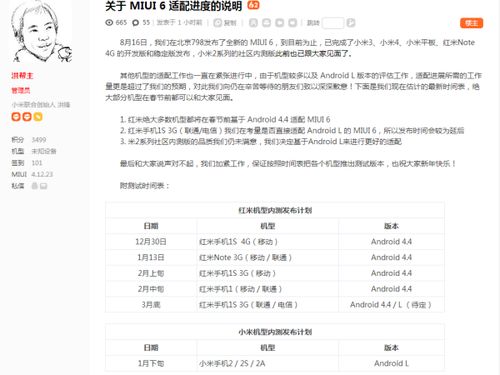Click the sign-in count 101

click(x=37, y=163)
